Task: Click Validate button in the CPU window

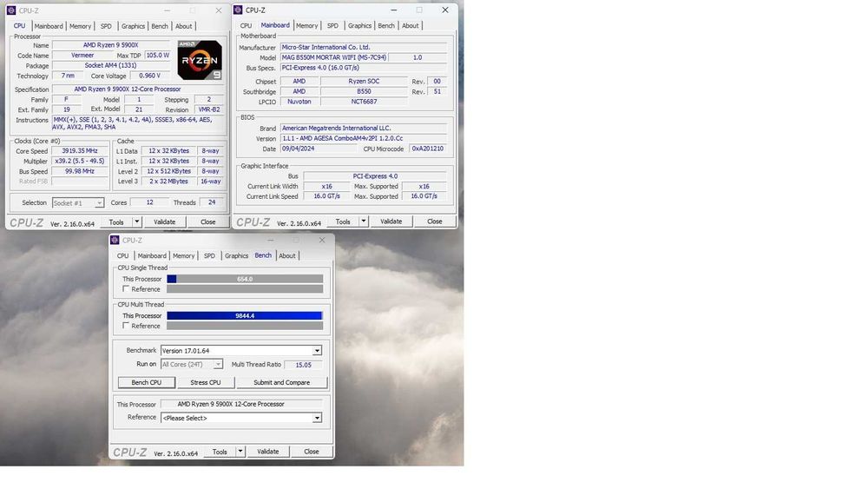Action: coord(164,222)
